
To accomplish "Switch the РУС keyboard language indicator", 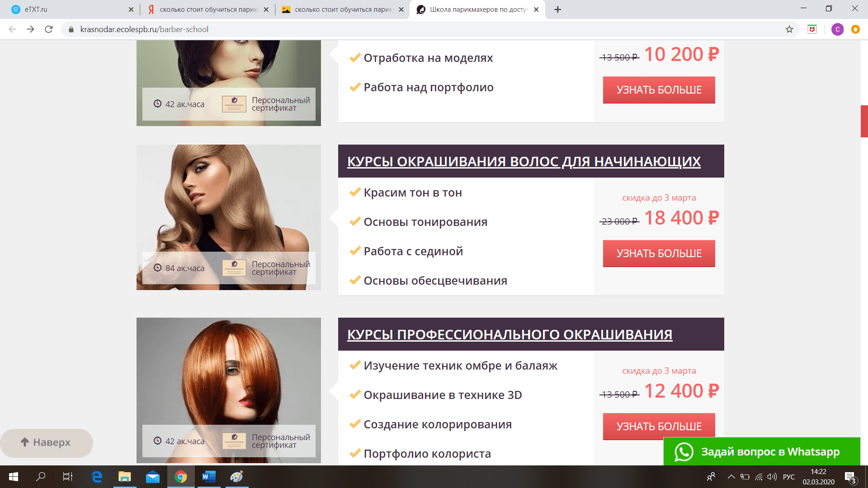I will pos(789,477).
